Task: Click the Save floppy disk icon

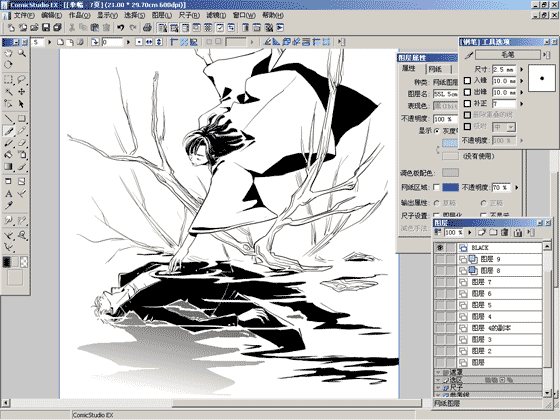Action: tap(46, 28)
